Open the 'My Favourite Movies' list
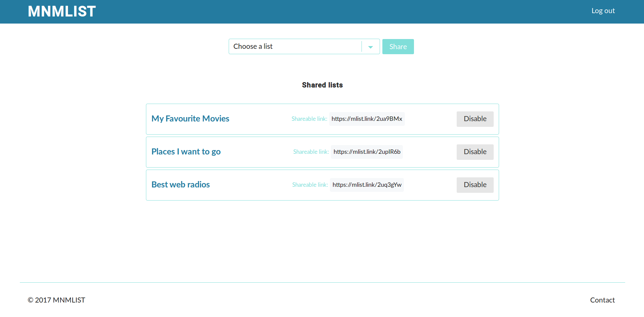Screen dimensions: 644x317 pyautogui.click(x=190, y=118)
